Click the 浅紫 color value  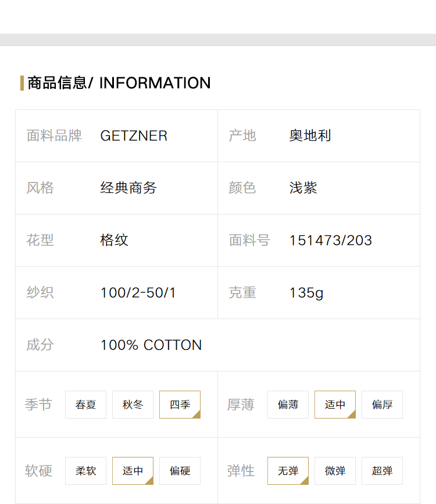click(x=303, y=188)
